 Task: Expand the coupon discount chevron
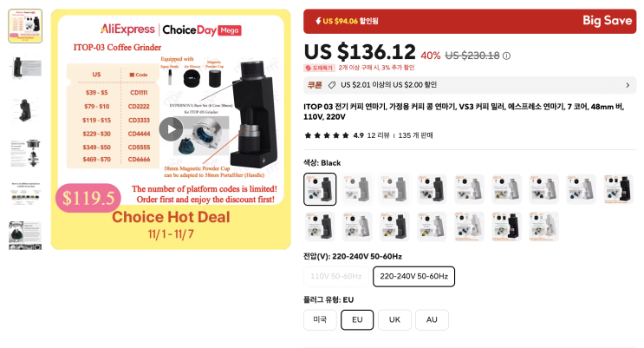(x=628, y=85)
